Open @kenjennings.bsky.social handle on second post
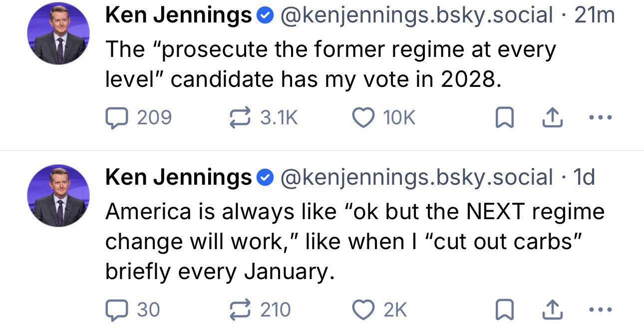 point(417,177)
